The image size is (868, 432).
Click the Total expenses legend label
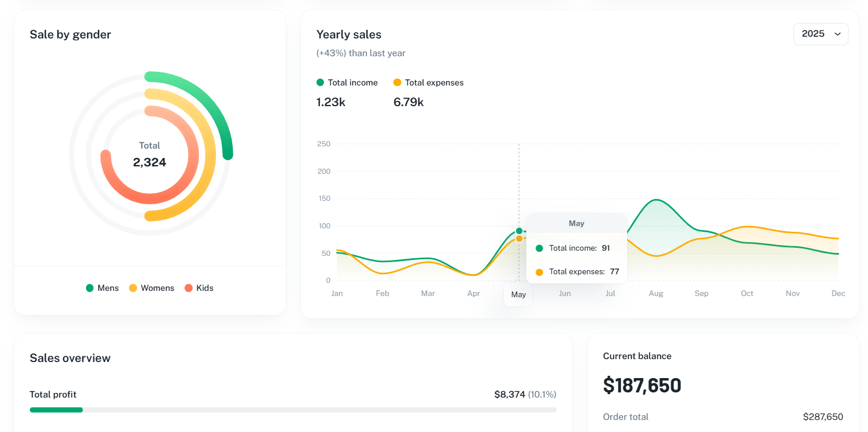point(434,83)
